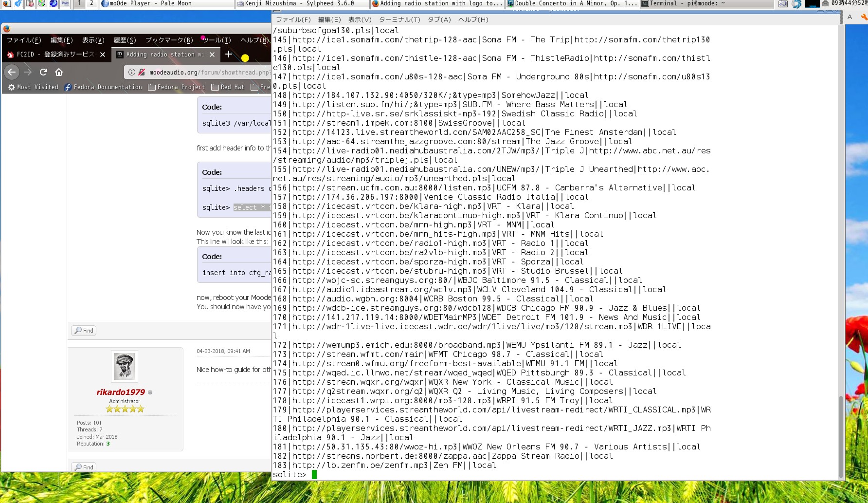Switch to the FC2ID browser tab
868x503 pixels.
point(54,55)
